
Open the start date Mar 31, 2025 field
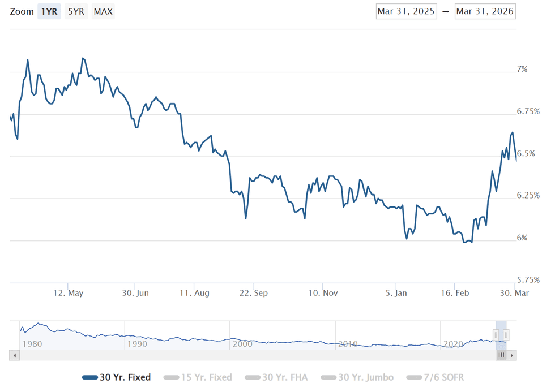(x=406, y=11)
